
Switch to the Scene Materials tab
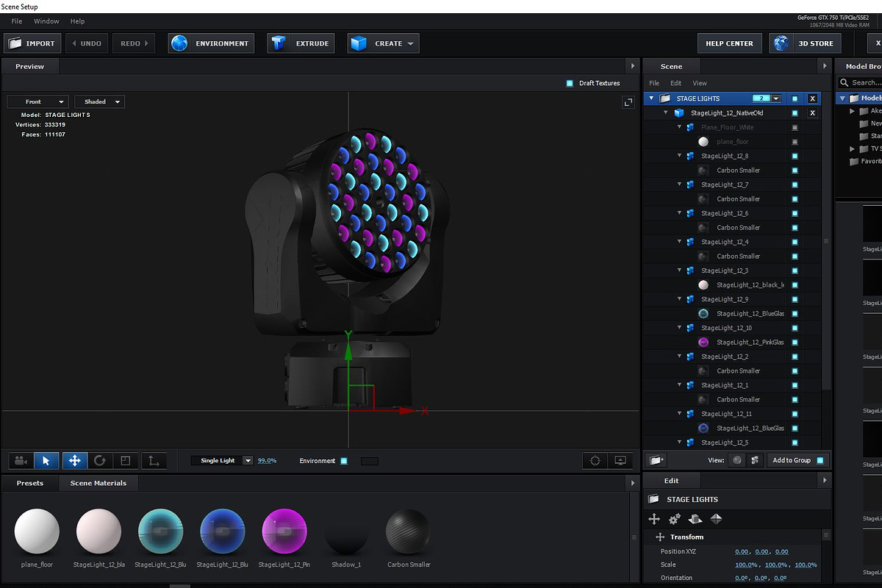point(98,483)
